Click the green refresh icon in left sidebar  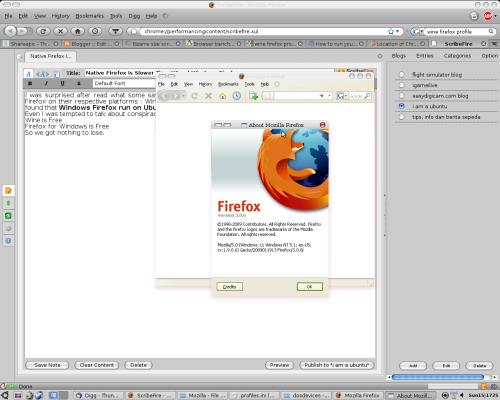point(8,216)
